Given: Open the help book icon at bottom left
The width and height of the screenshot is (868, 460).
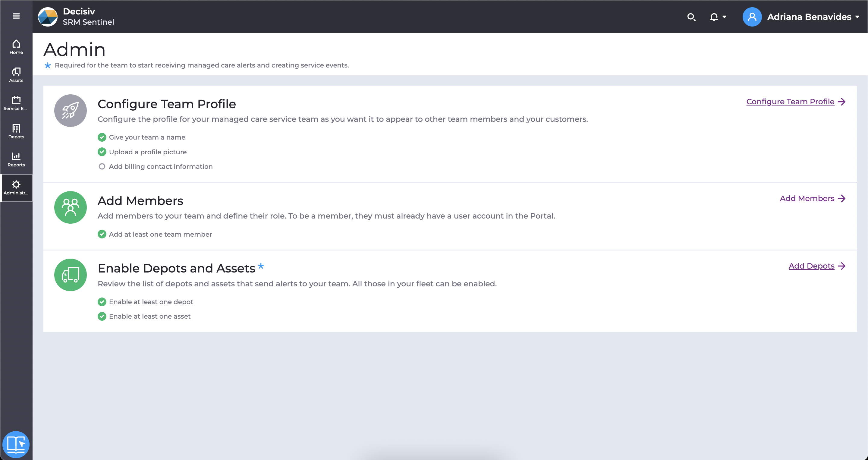Looking at the screenshot, I should click(x=16, y=444).
